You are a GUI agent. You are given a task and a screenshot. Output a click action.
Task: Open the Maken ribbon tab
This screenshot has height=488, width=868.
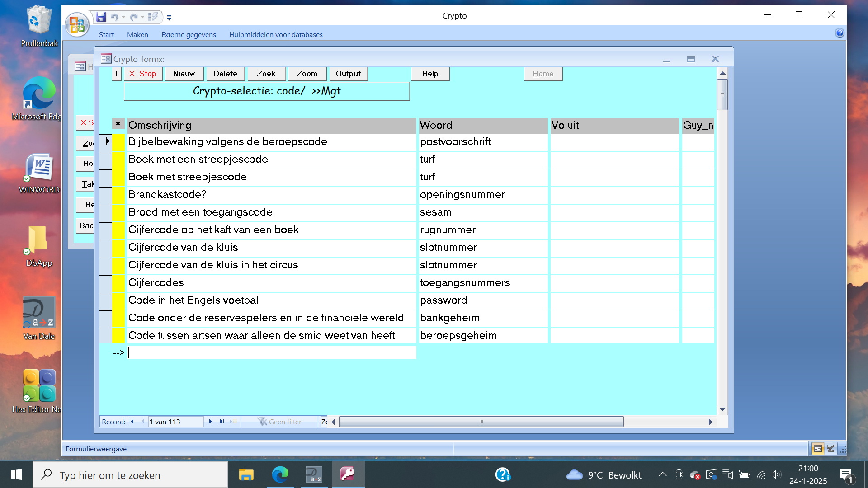pyautogui.click(x=137, y=34)
